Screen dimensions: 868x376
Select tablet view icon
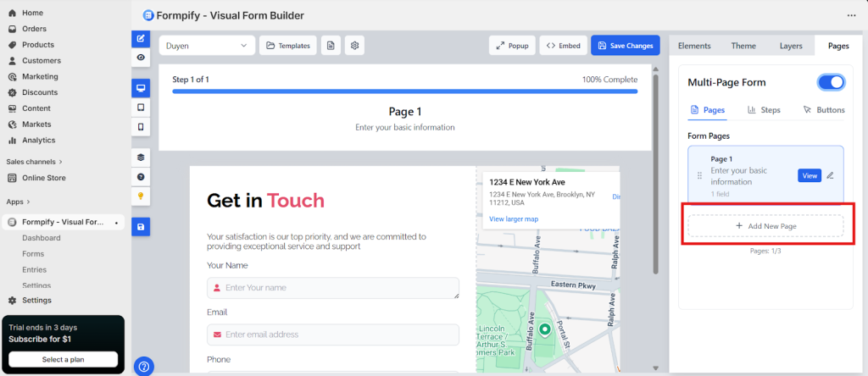tap(141, 108)
